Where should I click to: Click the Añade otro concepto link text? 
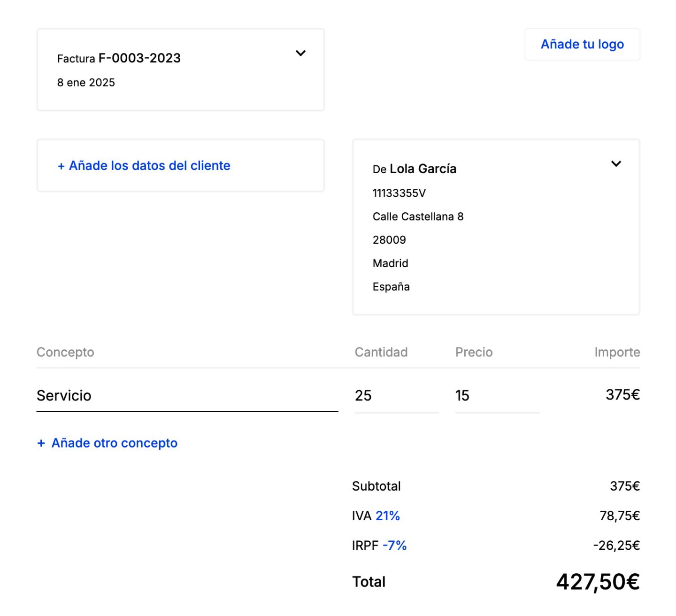click(x=115, y=443)
